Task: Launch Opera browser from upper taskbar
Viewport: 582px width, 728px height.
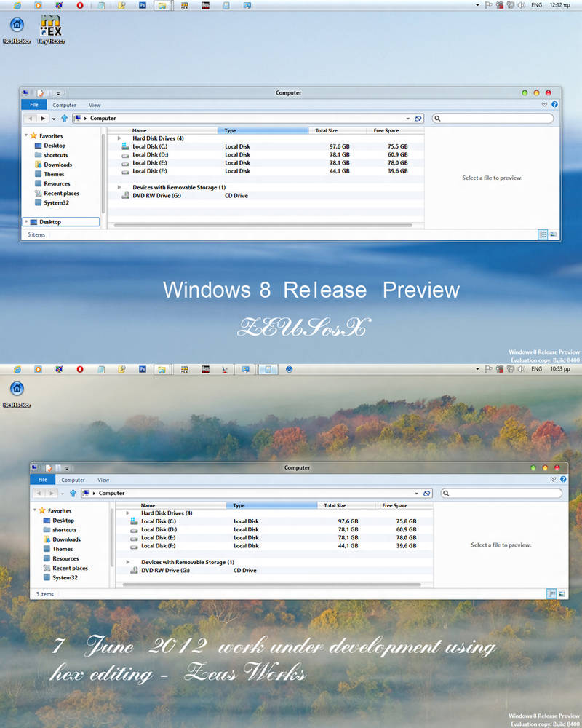Action: (80, 6)
